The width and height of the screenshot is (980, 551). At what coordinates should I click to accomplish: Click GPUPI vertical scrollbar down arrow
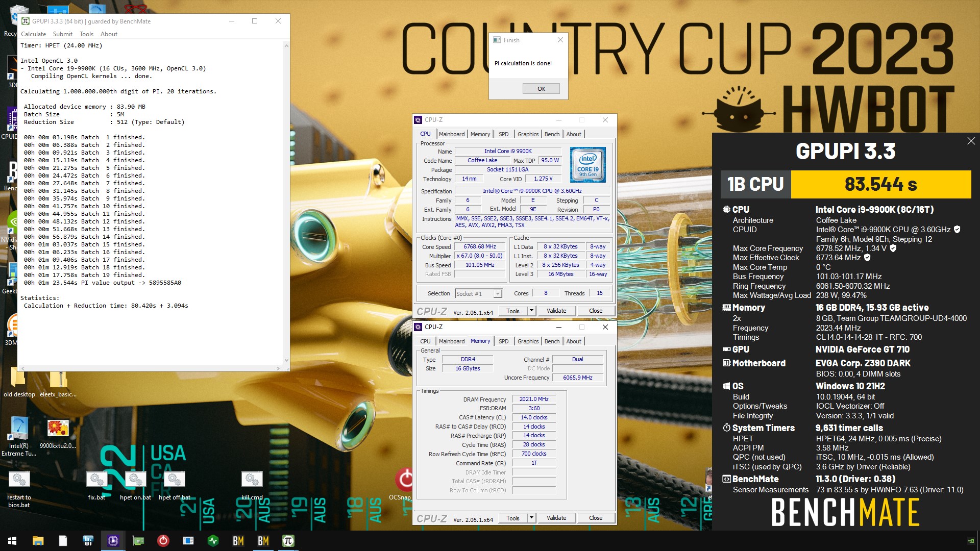pyautogui.click(x=286, y=360)
